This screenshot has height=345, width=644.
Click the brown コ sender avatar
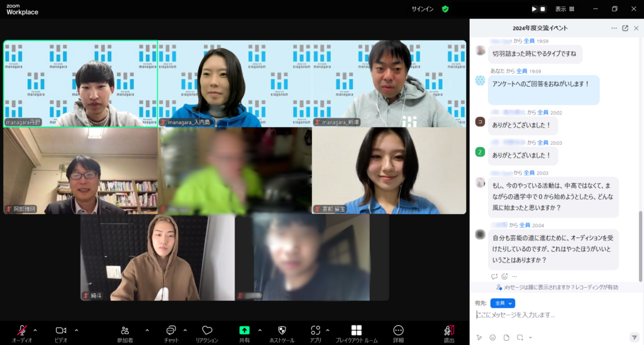tap(480, 122)
